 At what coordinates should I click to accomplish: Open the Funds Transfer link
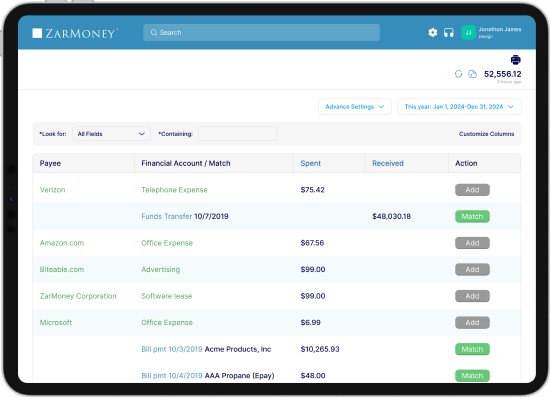pos(167,216)
